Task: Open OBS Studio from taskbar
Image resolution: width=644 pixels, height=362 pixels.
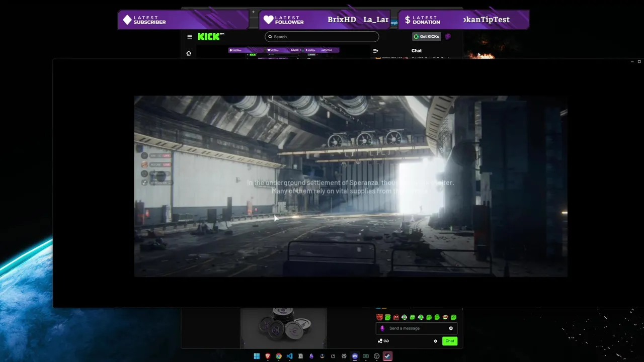Action: 376,356
